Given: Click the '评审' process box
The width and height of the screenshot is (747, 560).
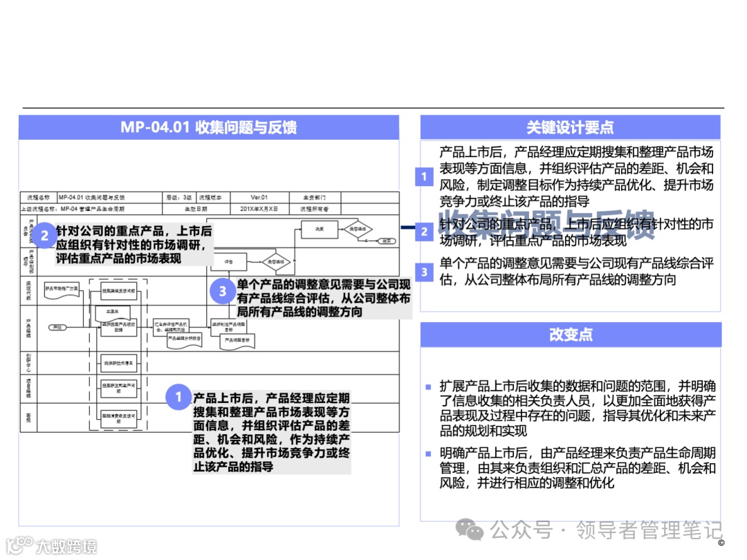Looking at the screenshot, I should (x=229, y=261).
